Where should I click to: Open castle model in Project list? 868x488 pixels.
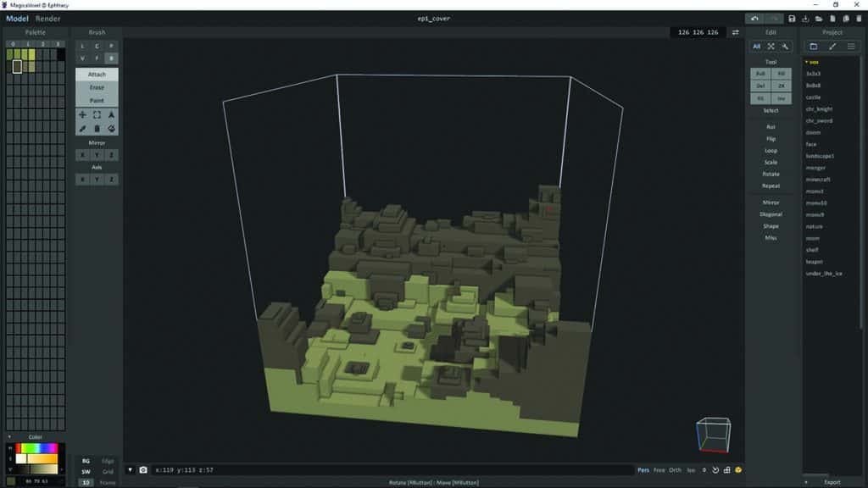coord(813,97)
